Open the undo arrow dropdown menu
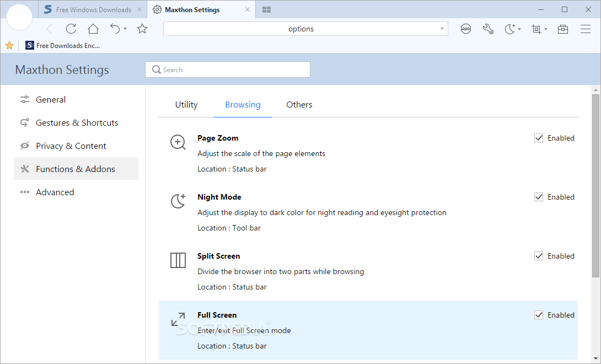 (125, 29)
